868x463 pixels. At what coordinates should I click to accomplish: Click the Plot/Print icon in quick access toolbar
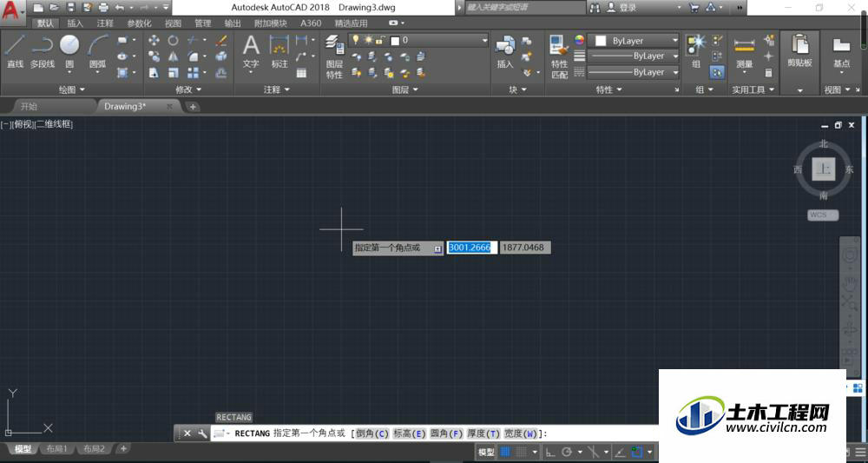[x=103, y=8]
